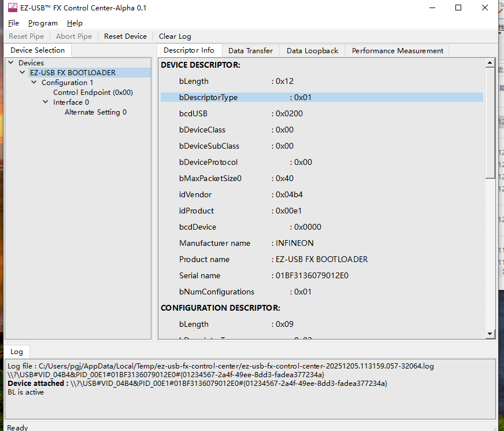Open the Program menu
The width and height of the screenshot is (504, 431).
(43, 23)
